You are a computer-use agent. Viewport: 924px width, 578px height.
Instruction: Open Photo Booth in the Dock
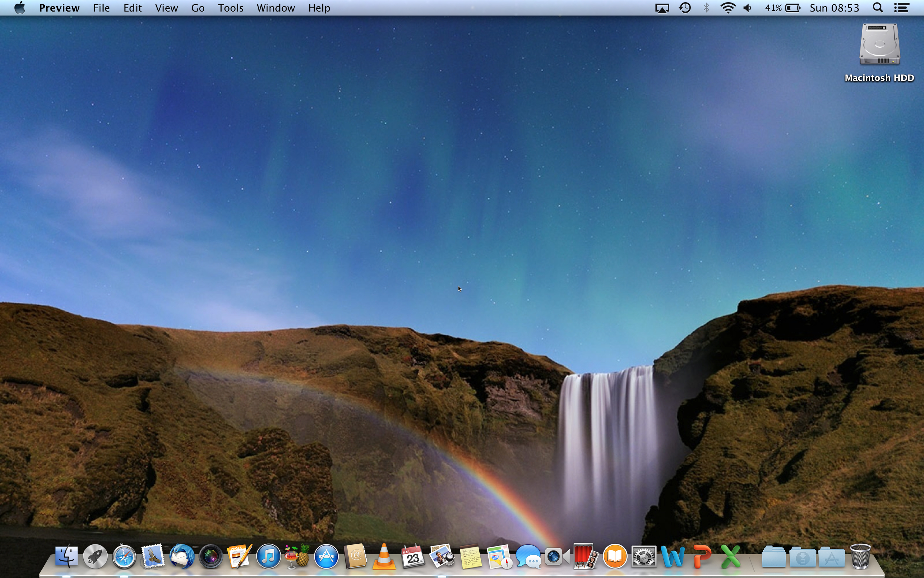[586, 556]
